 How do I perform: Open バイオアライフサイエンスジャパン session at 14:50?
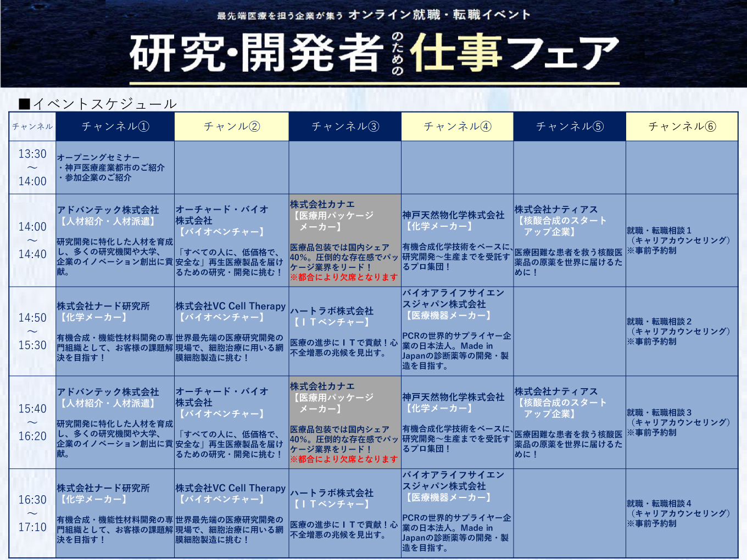tap(457, 331)
